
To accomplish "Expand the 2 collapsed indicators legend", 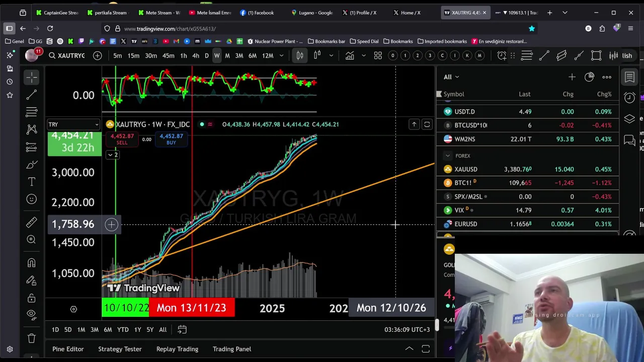I will tap(112, 155).
